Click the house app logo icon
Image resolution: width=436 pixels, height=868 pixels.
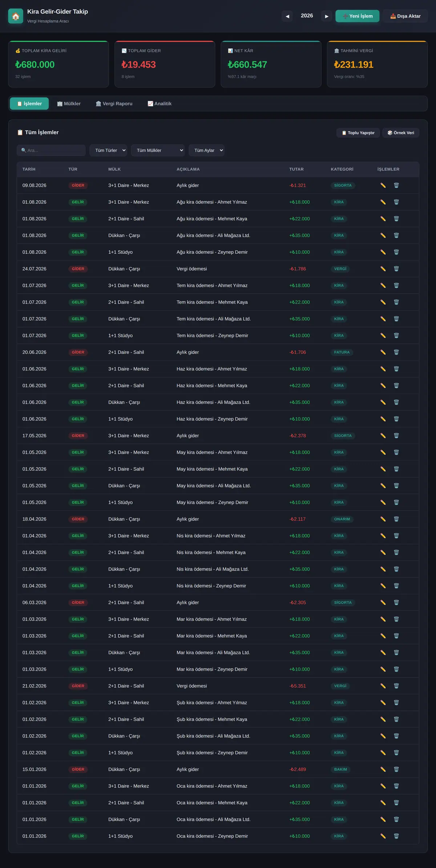(x=16, y=16)
